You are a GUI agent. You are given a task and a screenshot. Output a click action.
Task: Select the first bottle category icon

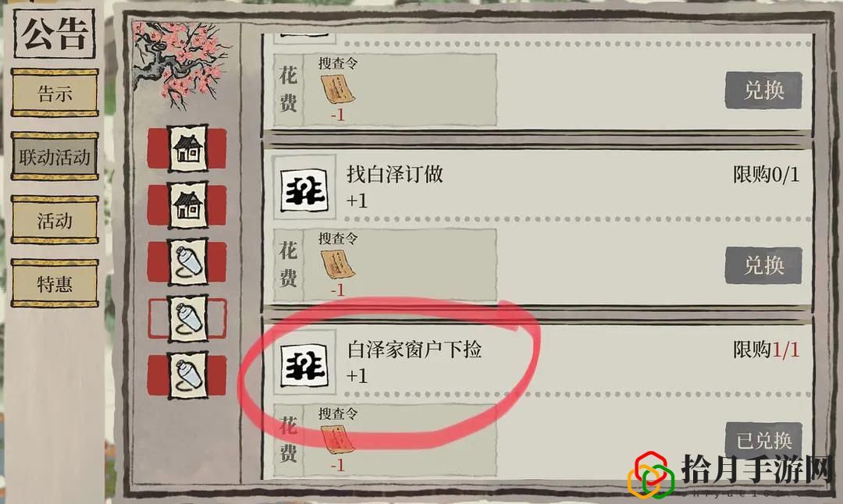[187, 262]
